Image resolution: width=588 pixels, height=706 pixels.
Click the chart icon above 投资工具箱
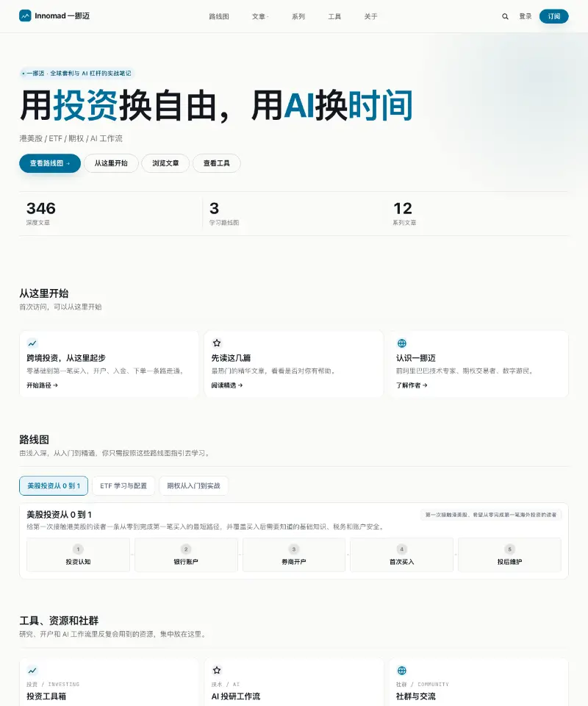click(32, 671)
